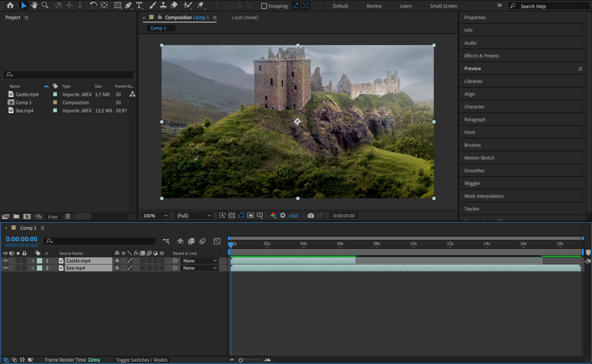Viewport: 592px width, 364px height.
Task: Select the Pen tool
Action: (128, 5)
